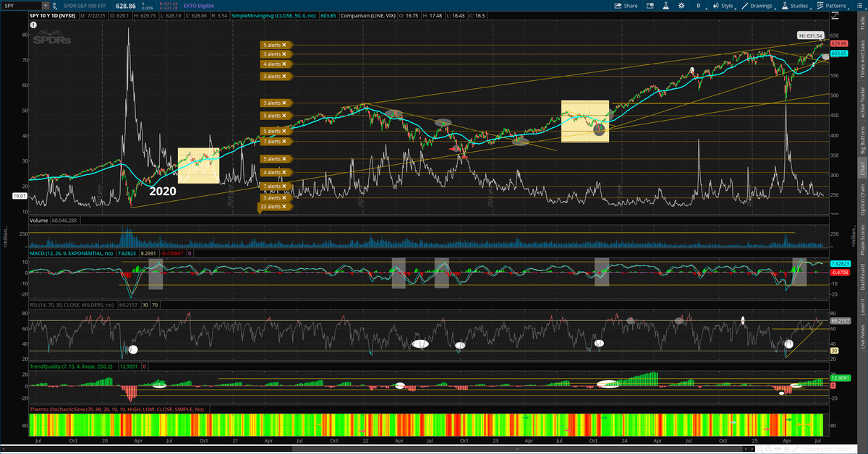Click the 69.2157 RSI value bubble
868x454 pixels.
pos(839,320)
